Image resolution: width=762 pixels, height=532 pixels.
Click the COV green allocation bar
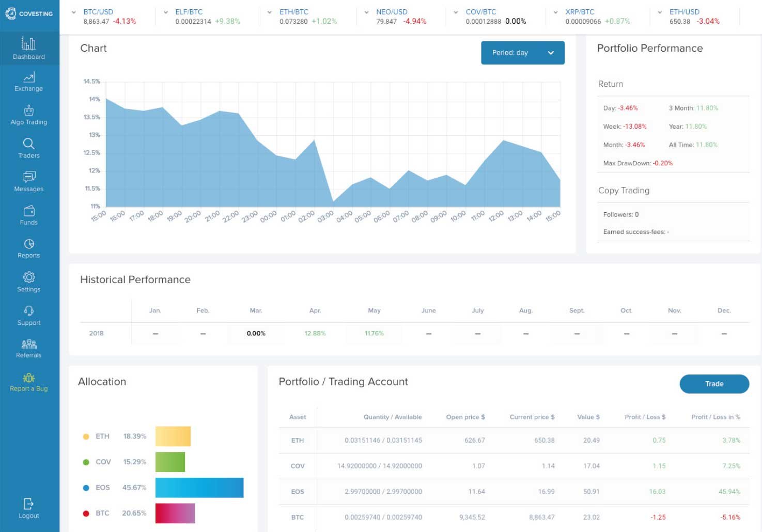point(170,462)
